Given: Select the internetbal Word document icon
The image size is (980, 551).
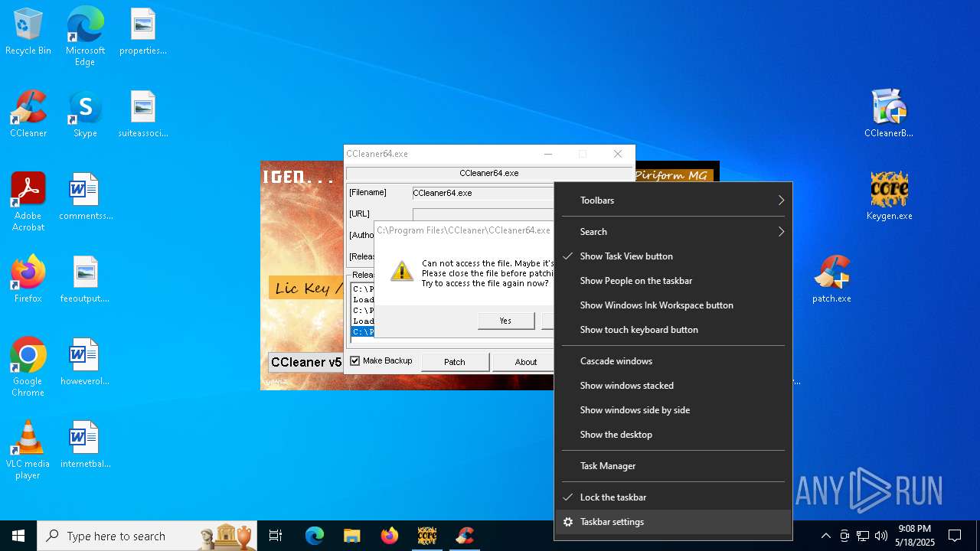Looking at the screenshot, I should pyautogui.click(x=85, y=445).
